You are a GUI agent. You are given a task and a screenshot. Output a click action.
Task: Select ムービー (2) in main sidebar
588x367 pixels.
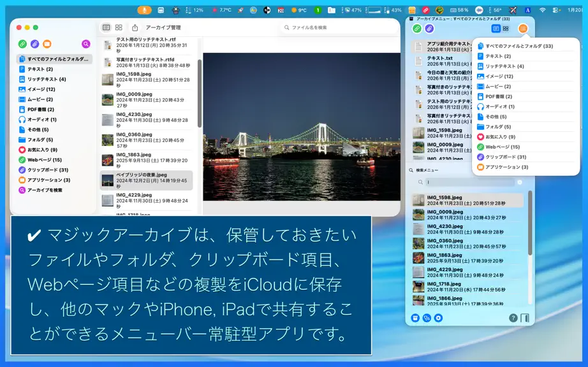[54, 99]
